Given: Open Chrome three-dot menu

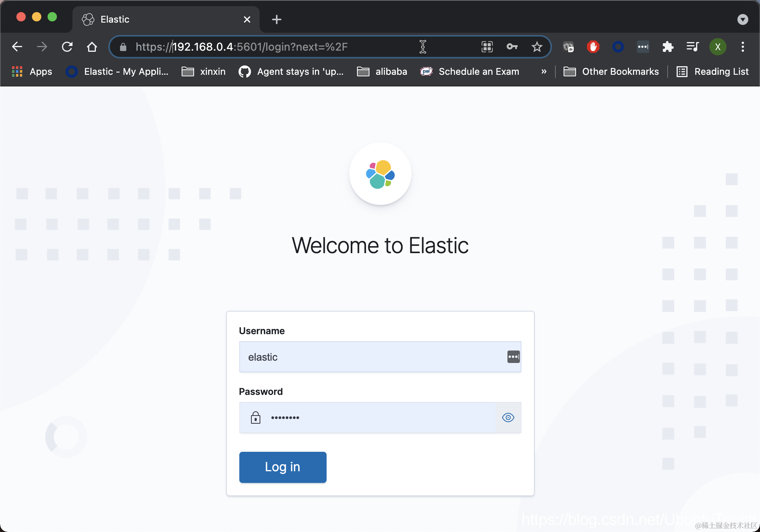Looking at the screenshot, I should pyautogui.click(x=742, y=47).
